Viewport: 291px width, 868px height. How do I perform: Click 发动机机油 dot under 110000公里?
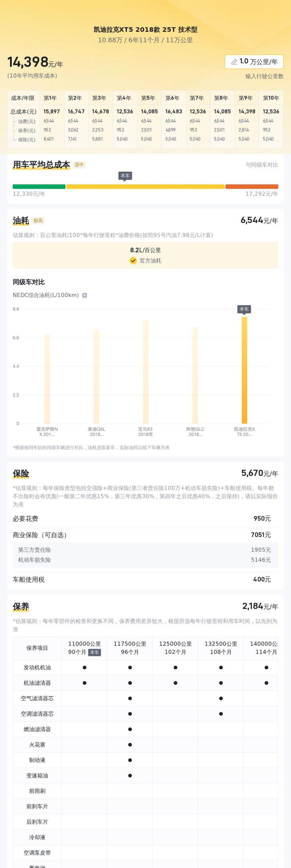(84, 667)
